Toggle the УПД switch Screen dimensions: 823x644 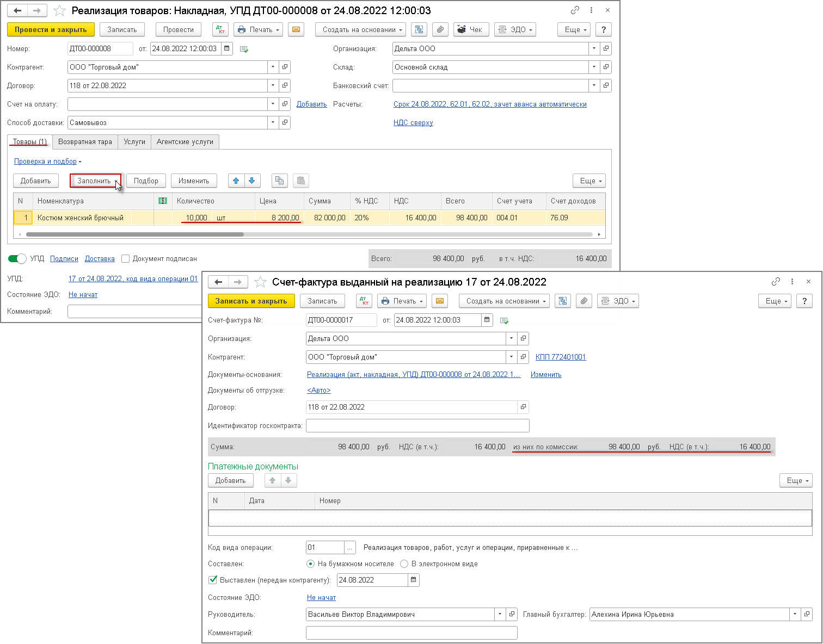(17, 258)
